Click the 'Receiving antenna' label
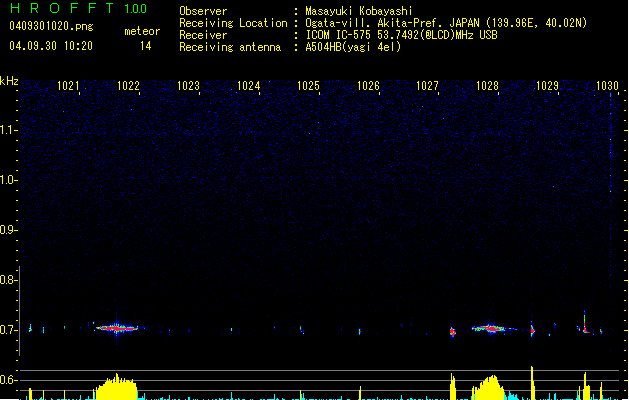The height and width of the screenshot is (400, 629). pos(230,47)
